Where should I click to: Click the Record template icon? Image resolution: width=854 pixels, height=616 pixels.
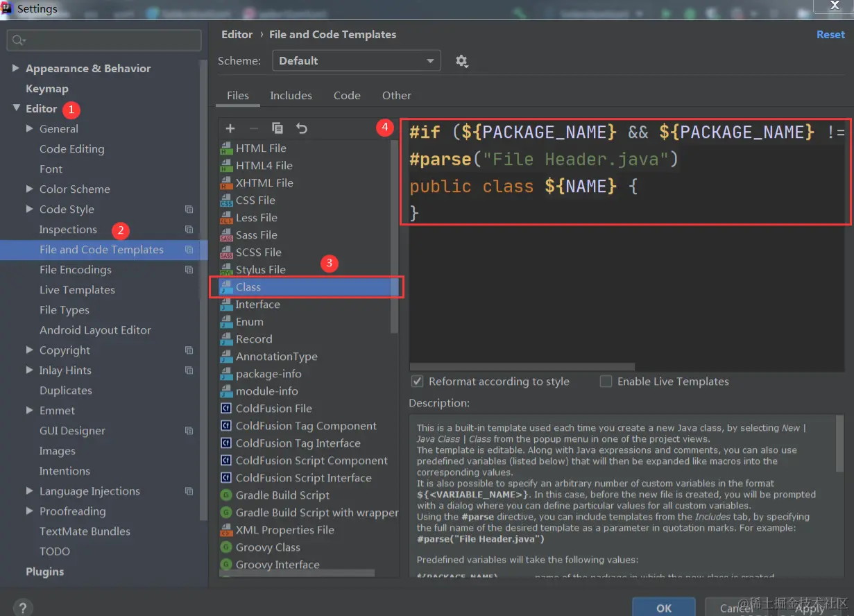(x=226, y=339)
